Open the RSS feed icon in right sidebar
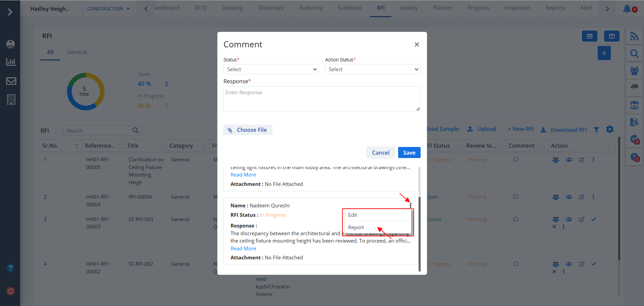 click(634, 36)
